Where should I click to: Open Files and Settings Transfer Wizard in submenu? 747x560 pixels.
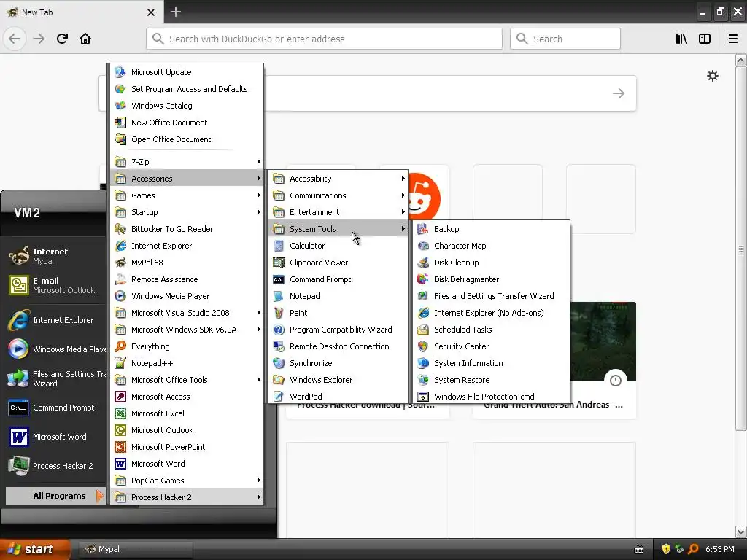click(x=492, y=296)
